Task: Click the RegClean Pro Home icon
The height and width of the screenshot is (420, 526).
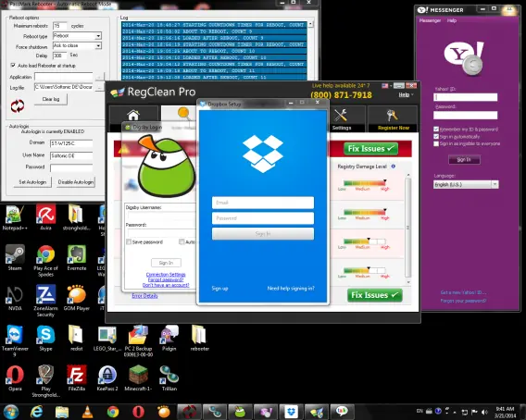Action: [133, 115]
